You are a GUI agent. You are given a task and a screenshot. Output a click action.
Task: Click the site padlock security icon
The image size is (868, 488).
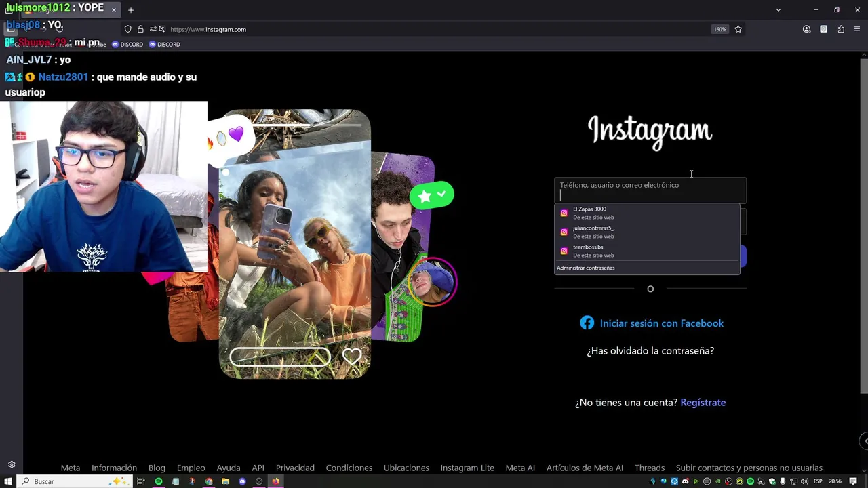click(x=140, y=29)
